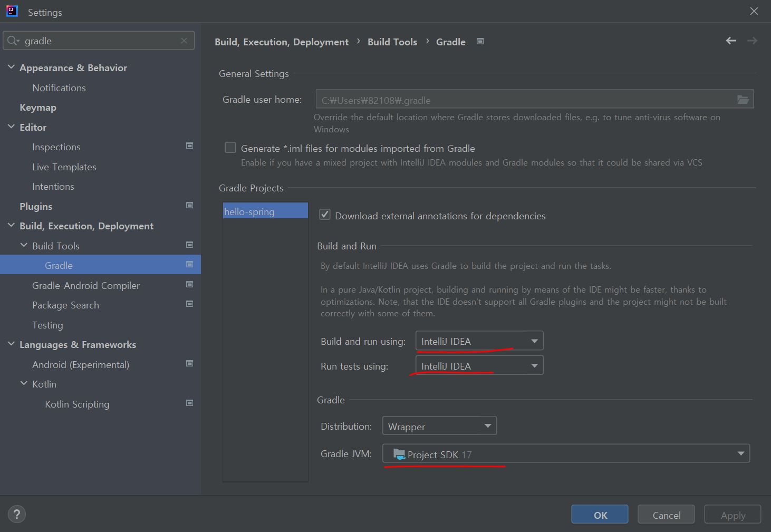Open the Run tests using dropdown

click(x=479, y=365)
